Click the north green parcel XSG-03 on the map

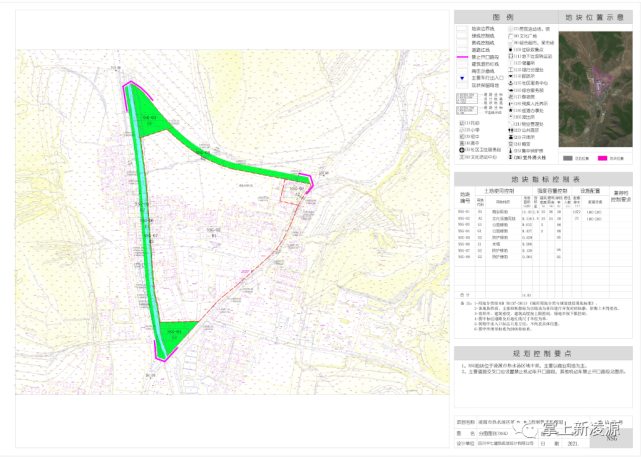[x=150, y=116]
